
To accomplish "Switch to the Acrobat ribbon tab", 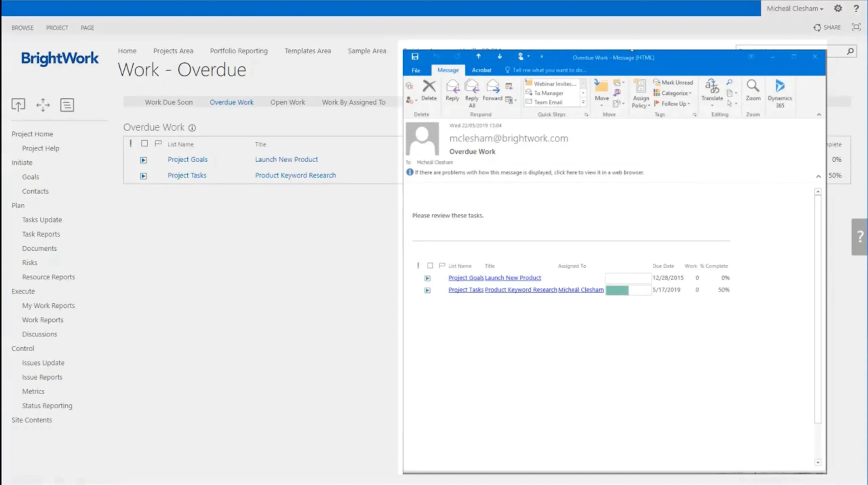I will tap(481, 70).
